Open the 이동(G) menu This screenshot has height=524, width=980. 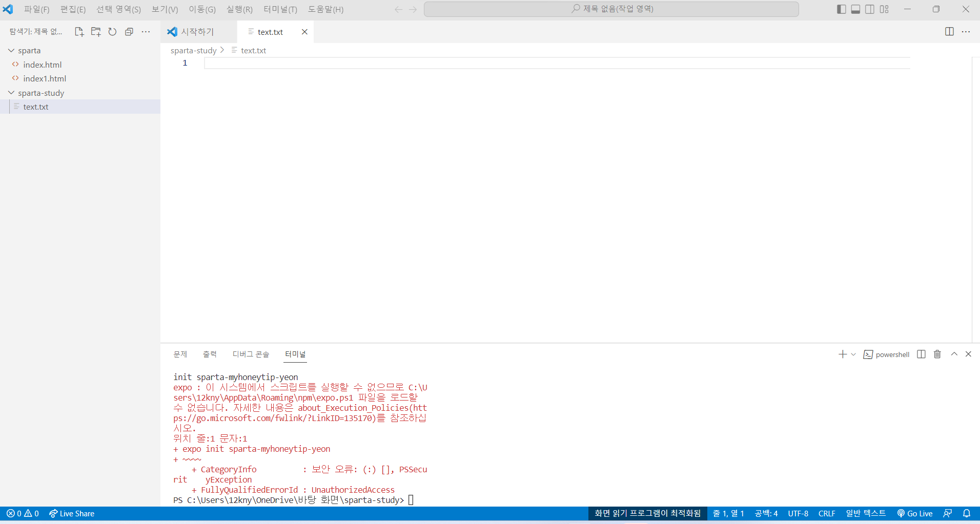pos(202,9)
